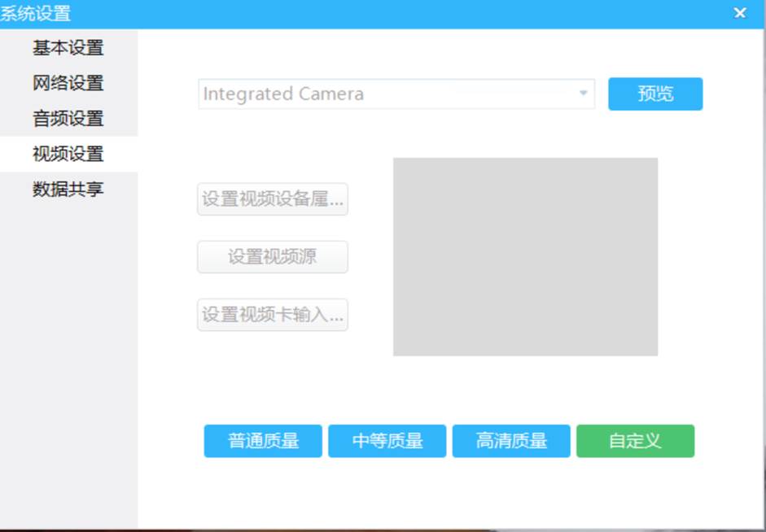Choose 中等质量 quality preset
This screenshot has width=766, height=532.
click(x=387, y=441)
